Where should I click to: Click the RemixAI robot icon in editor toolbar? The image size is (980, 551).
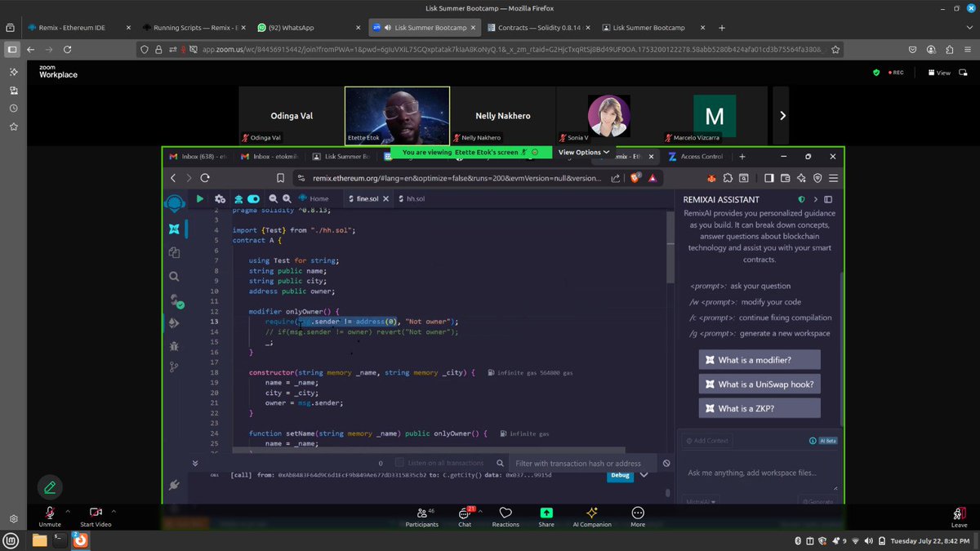point(238,198)
